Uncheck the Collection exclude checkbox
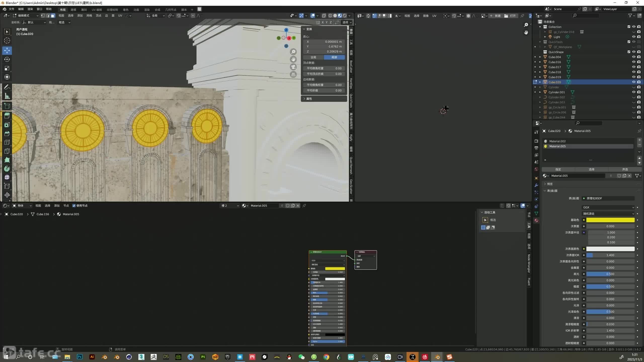The image size is (644, 362). pos(629,27)
